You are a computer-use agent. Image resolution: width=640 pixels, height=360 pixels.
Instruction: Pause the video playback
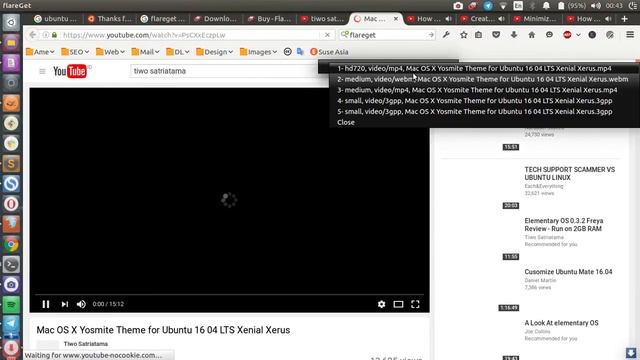(x=46, y=304)
